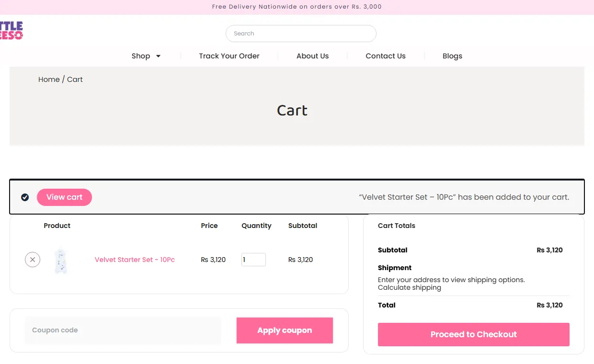Open the About Us page
The image size is (594, 364).
(x=312, y=56)
